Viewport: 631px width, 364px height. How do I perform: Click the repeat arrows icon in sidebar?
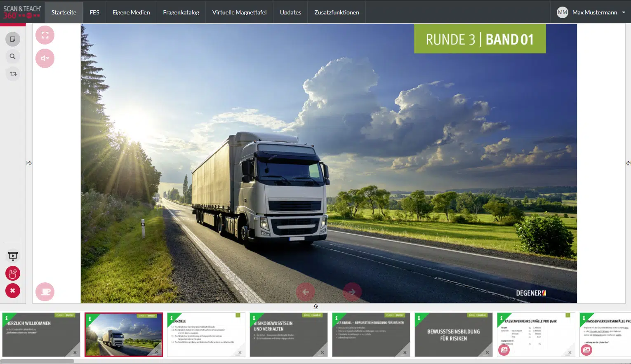click(x=13, y=74)
